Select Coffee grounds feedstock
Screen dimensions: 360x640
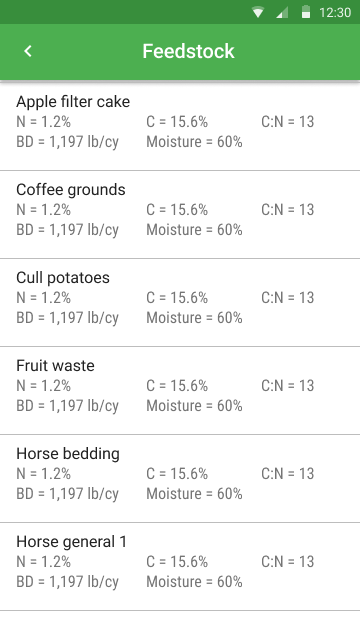coord(180,215)
